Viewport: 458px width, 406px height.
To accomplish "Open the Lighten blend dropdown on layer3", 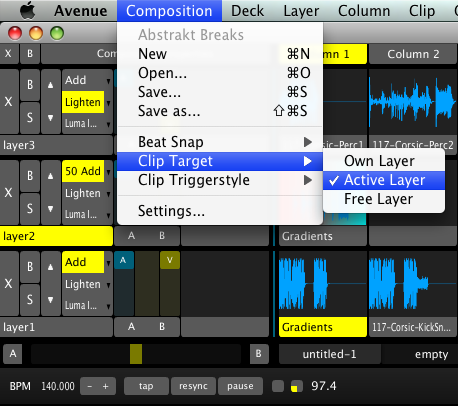I will click(x=87, y=102).
